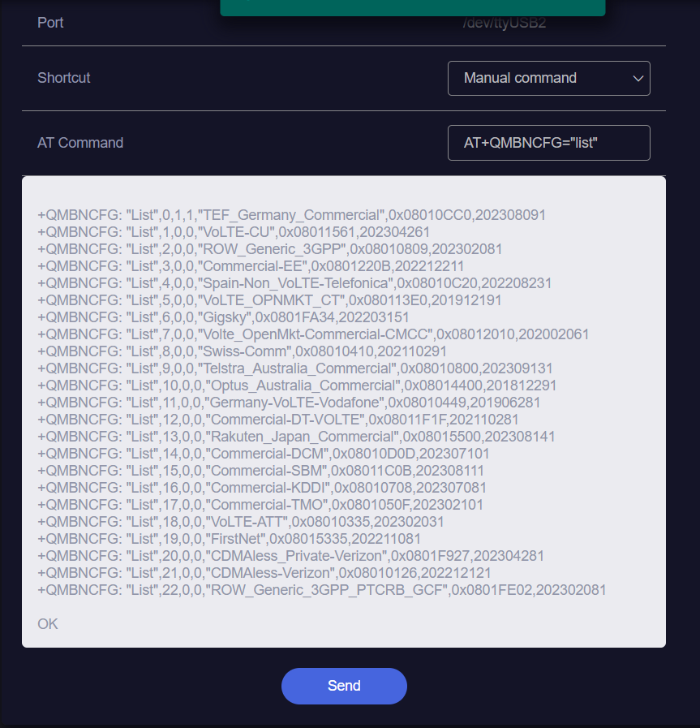Select the Telstra_Australia_Commercial line
700x728 pixels.
(295, 368)
